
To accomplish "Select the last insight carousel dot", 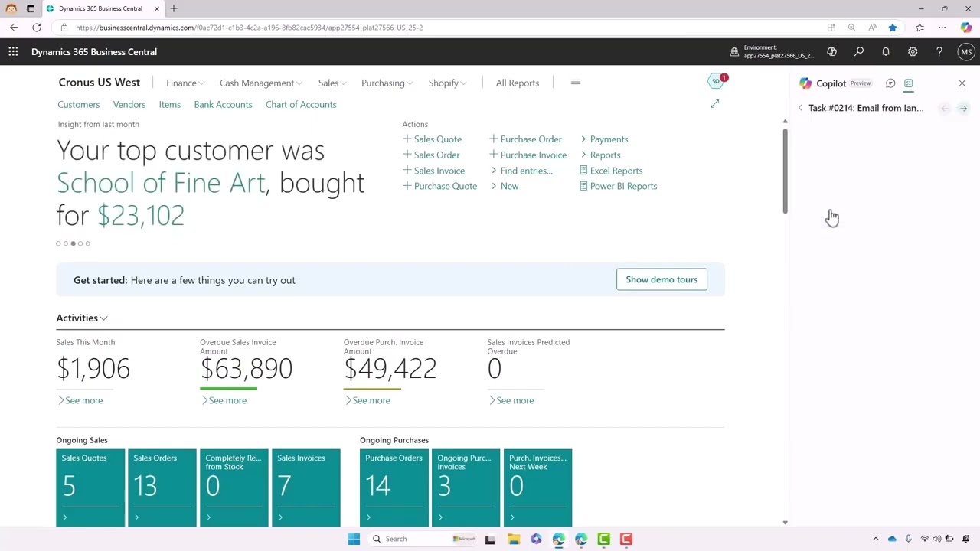I will click(87, 243).
